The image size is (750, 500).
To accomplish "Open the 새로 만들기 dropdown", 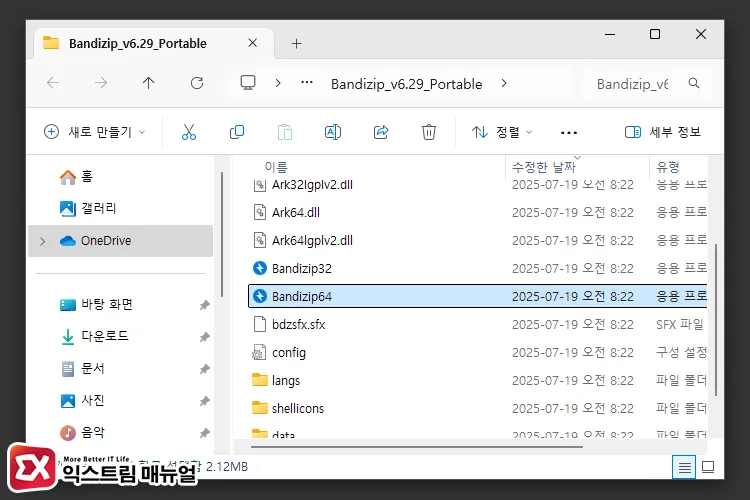I will point(94,132).
